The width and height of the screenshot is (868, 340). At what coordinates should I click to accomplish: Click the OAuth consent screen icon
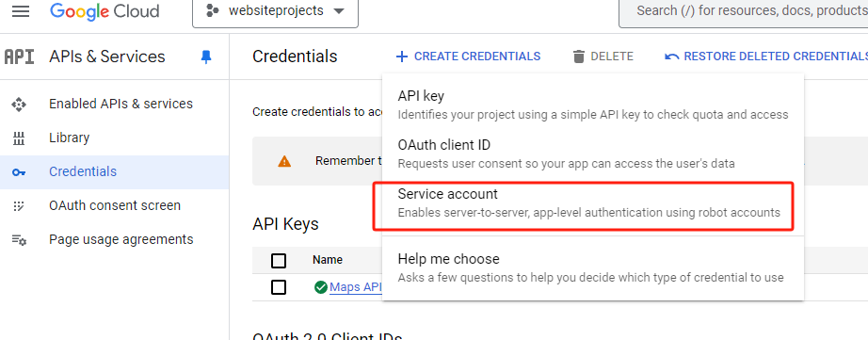tap(19, 206)
